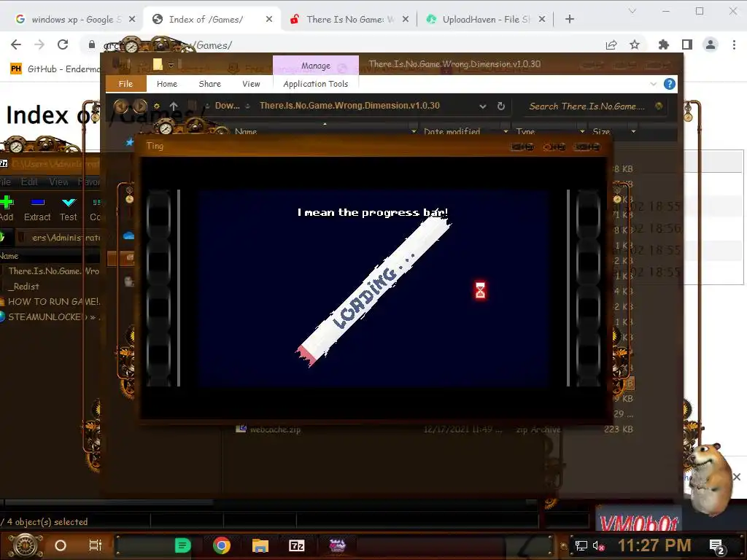Expand the Explorer ribbon chevron

click(653, 85)
